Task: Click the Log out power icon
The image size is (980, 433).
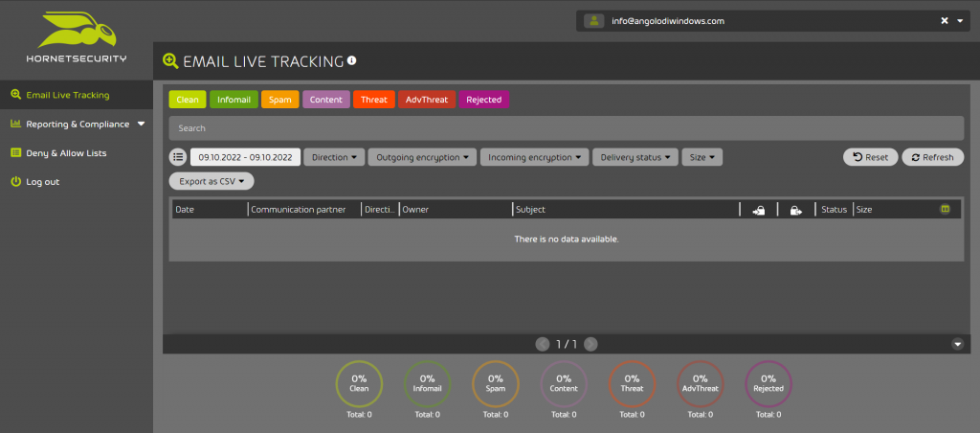Action: pos(16,181)
